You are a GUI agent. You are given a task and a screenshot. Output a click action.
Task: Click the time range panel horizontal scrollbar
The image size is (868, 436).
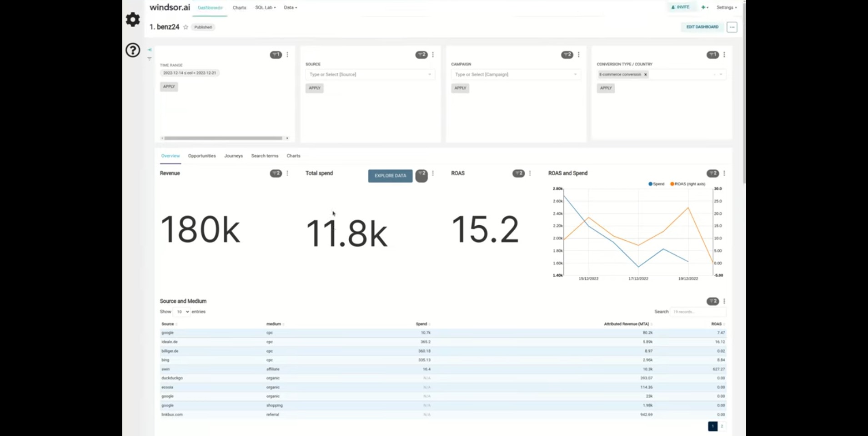pyautogui.click(x=223, y=138)
